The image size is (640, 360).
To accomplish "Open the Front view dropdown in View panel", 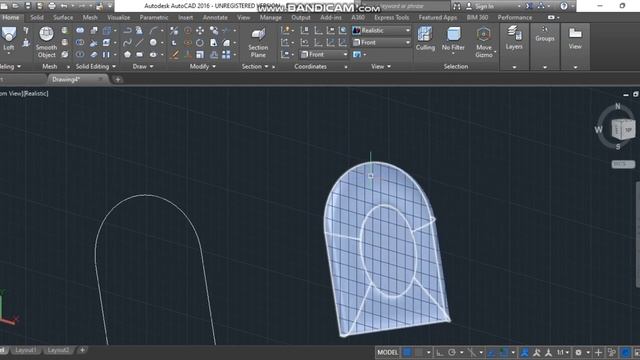I will click(x=381, y=42).
